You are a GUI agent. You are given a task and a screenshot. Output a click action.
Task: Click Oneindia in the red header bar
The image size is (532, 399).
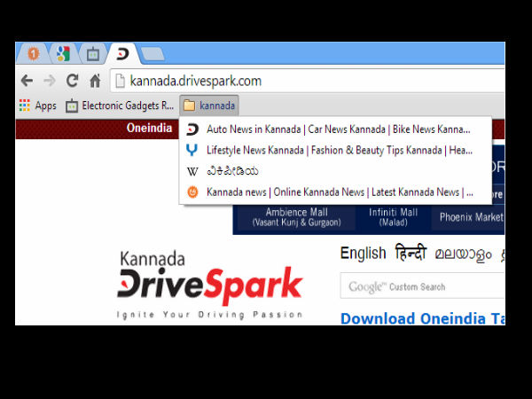point(149,128)
